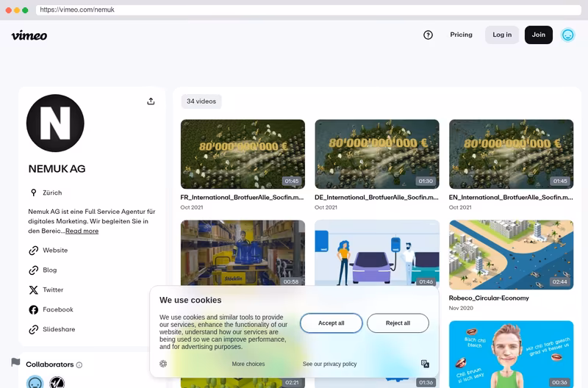
Task: Open the blue smiley collaborator avatar
Action: pyautogui.click(x=35, y=382)
